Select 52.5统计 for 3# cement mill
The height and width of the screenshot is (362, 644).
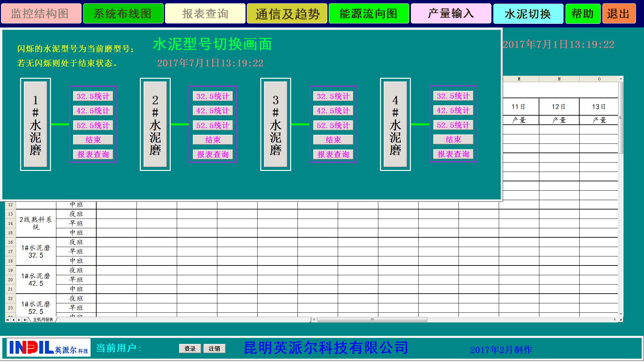point(333,126)
